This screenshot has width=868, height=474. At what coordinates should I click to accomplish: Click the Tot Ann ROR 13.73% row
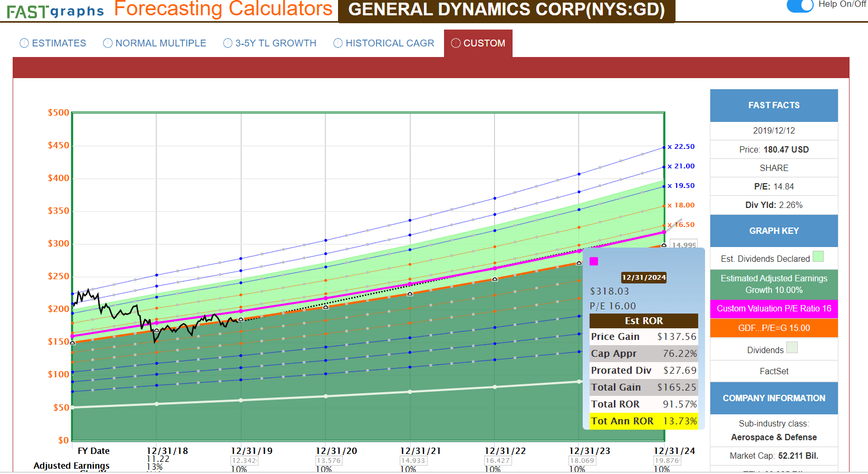(x=644, y=421)
